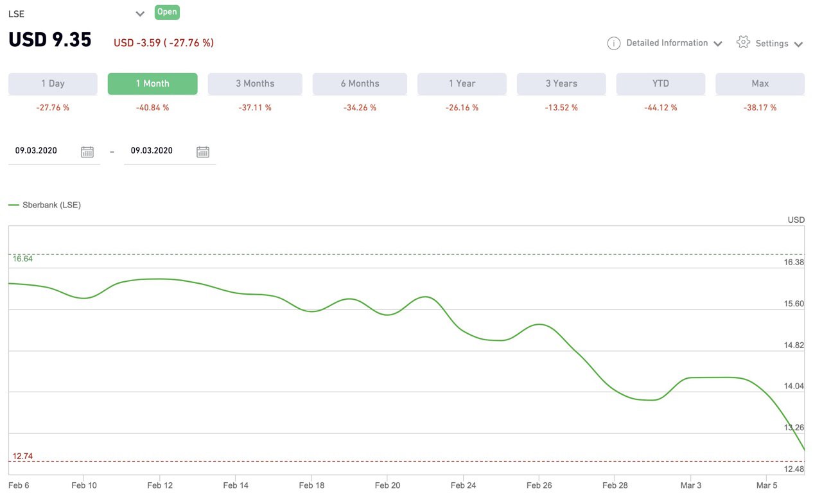
Task: Select the 1 Day range tab
Action: click(53, 83)
